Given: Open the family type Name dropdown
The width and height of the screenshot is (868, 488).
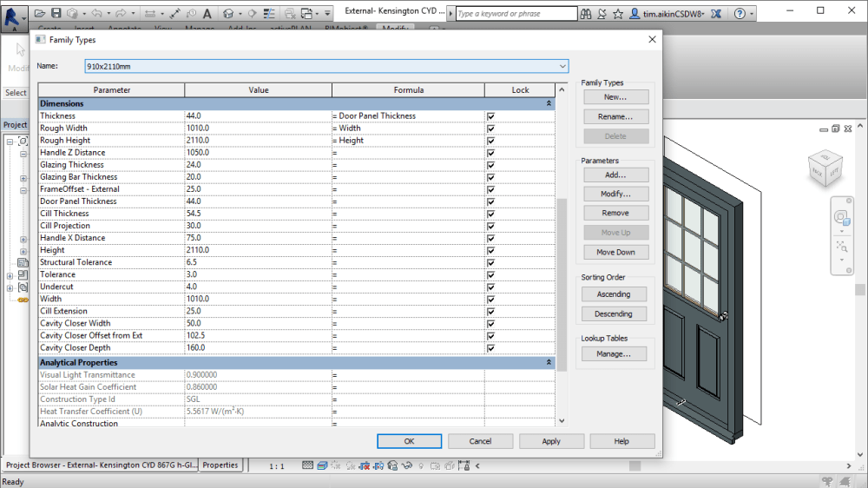Looking at the screenshot, I should [x=562, y=67].
